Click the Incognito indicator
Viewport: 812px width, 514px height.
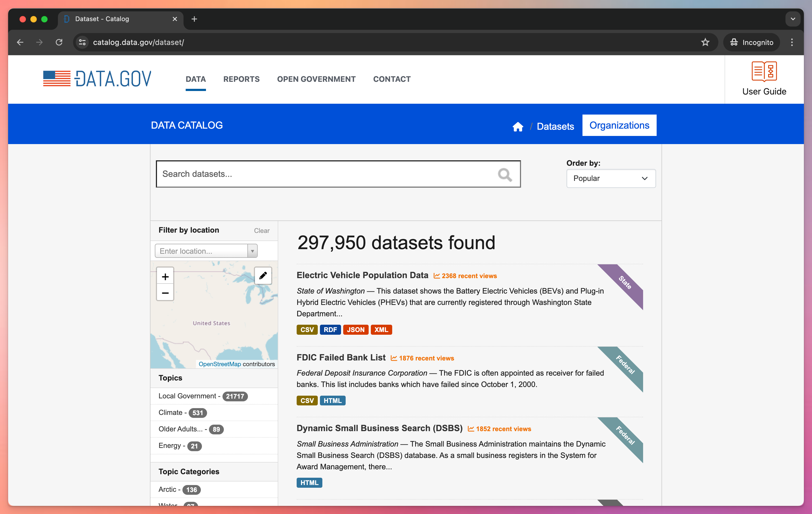pyautogui.click(x=752, y=42)
